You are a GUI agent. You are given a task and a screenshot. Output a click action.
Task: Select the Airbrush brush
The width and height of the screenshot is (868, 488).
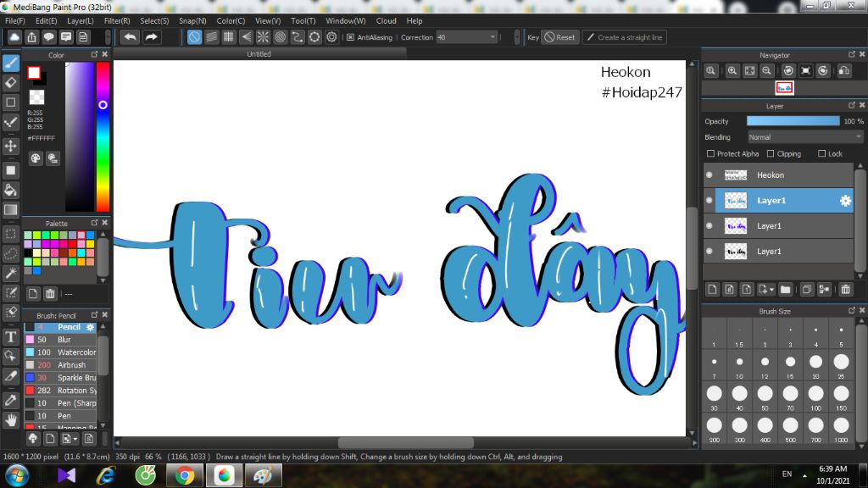click(x=61, y=365)
